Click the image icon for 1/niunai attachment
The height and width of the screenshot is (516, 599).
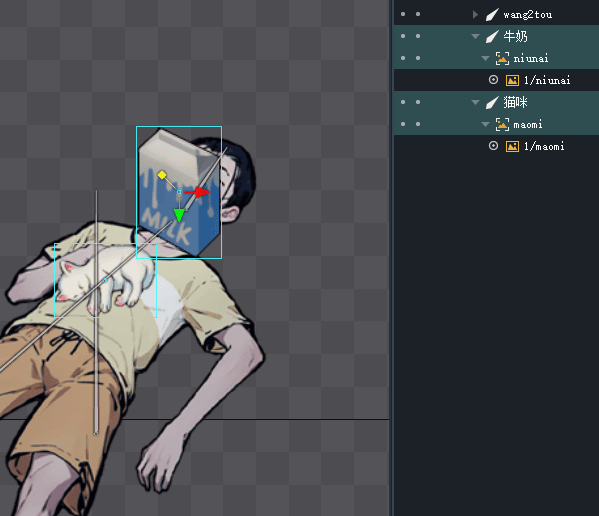[512, 81]
